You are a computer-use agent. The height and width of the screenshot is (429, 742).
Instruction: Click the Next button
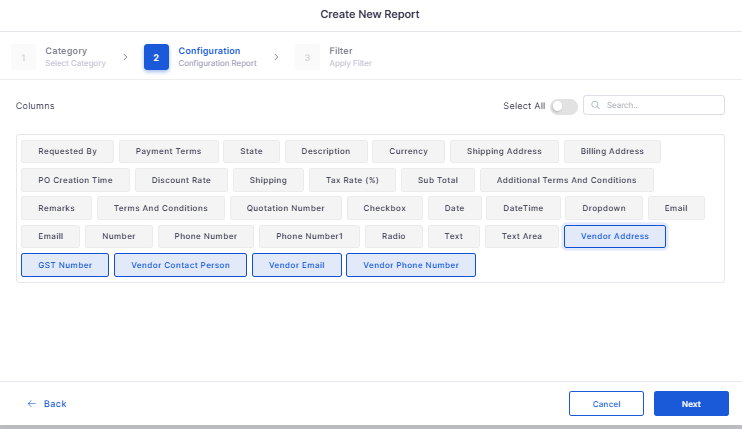[691, 403]
